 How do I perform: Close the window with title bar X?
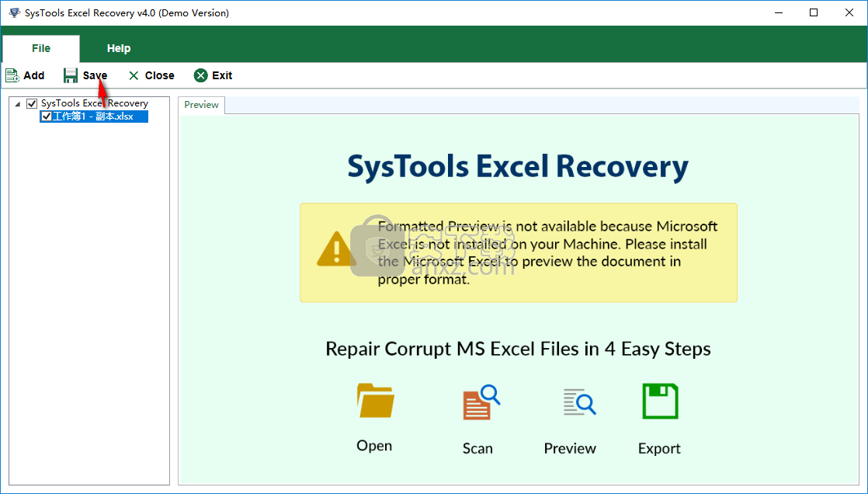click(849, 12)
